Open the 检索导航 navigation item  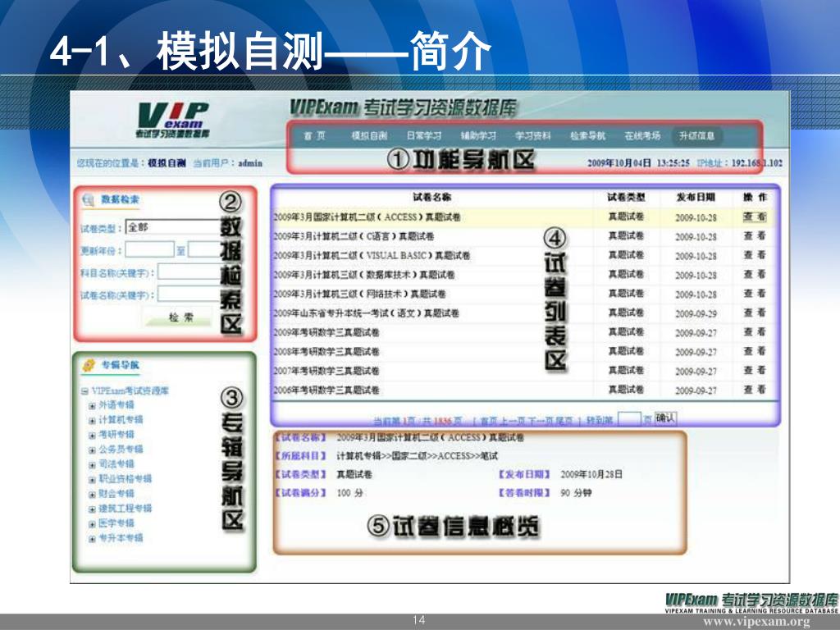pos(587,136)
